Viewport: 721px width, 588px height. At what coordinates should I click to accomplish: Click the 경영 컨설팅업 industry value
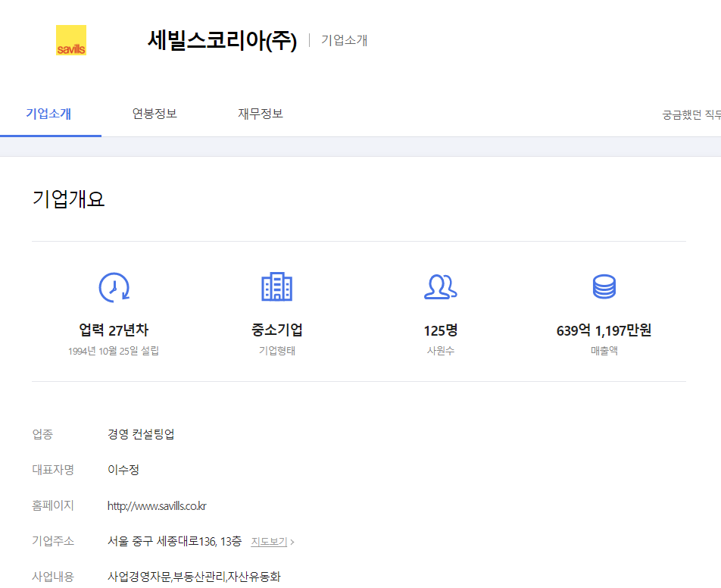click(x=141, y=434)
